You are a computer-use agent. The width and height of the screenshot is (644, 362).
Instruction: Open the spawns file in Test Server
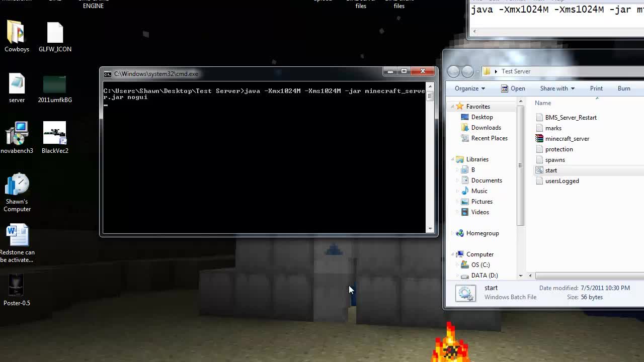(x=554, y=159)
